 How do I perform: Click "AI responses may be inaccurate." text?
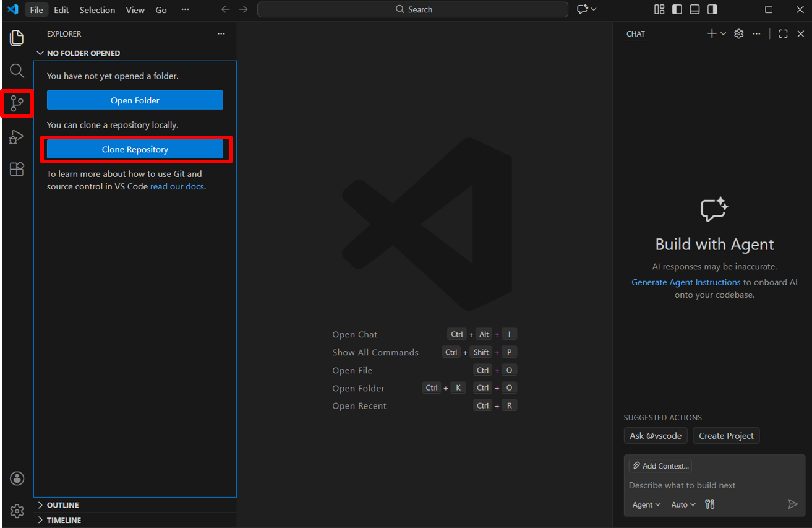tap(714, 267)
